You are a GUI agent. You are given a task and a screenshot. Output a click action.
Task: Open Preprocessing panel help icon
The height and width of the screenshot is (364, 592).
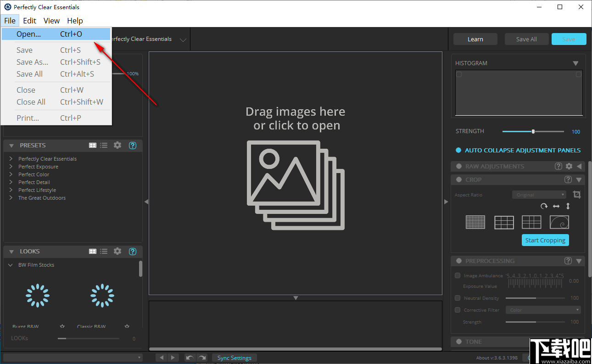tap(568, 261)
